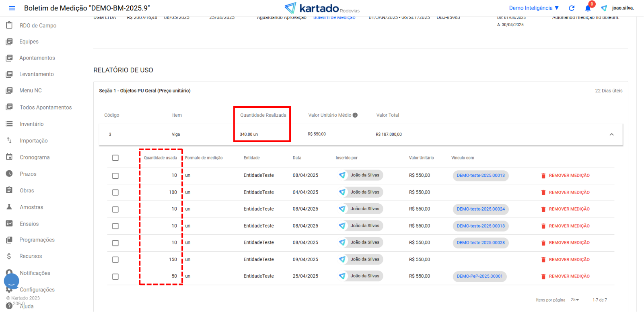Open the notifications bell icon
644x312 pixels.
[x=588, y=8]
